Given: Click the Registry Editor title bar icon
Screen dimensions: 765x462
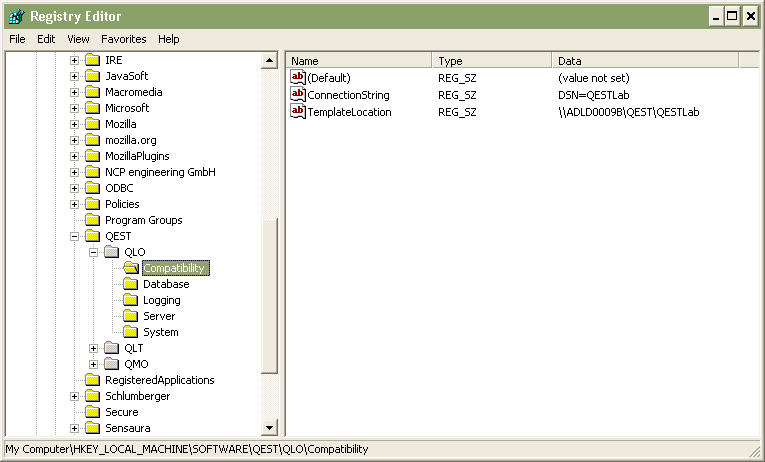Looking at the screenshot, I should coord(15,16).
